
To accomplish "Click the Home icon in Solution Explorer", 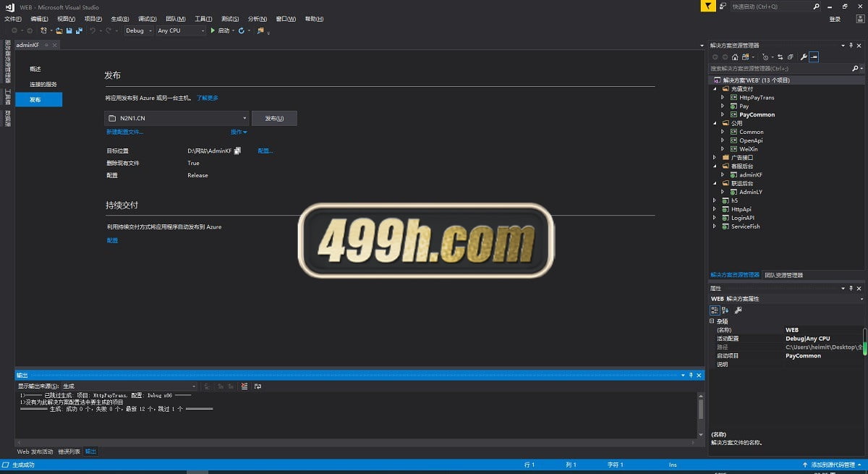I will [x=735, y=56].
